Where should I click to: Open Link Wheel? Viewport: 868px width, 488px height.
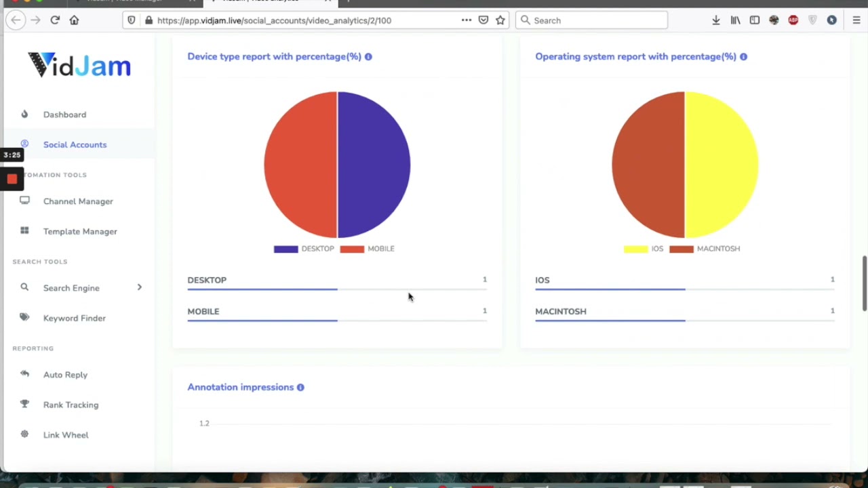(x=66, y=434)
